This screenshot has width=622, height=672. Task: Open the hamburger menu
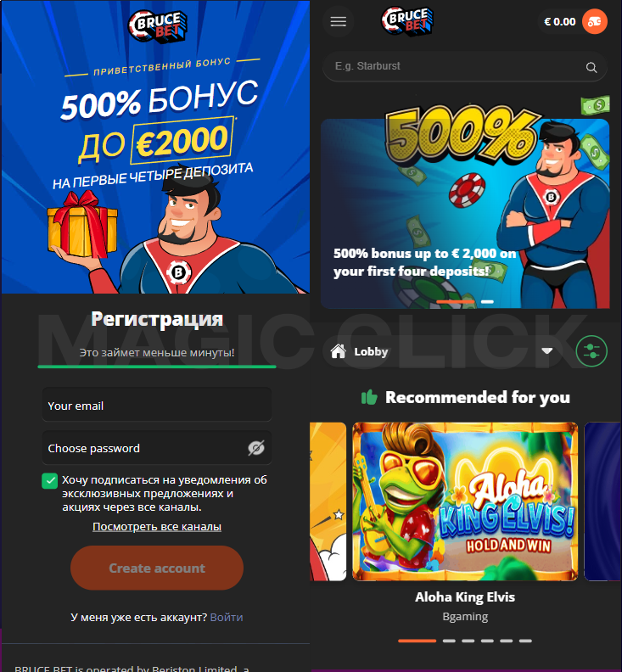pyautogui.click(x=339, y=22)
